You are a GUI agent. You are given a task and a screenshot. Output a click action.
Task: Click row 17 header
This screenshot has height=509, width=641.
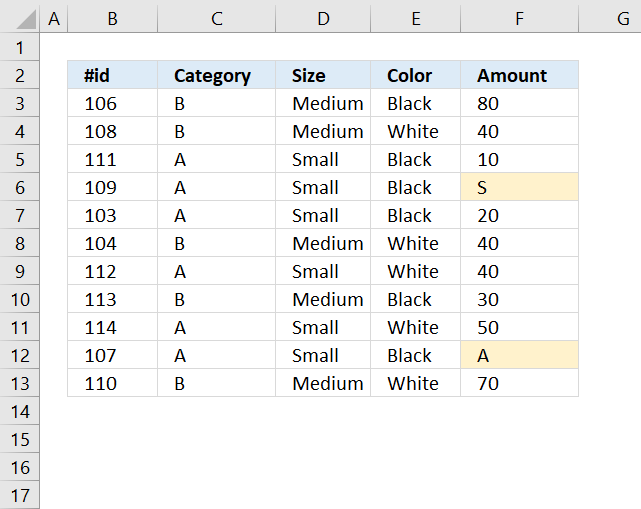(20, 496)
